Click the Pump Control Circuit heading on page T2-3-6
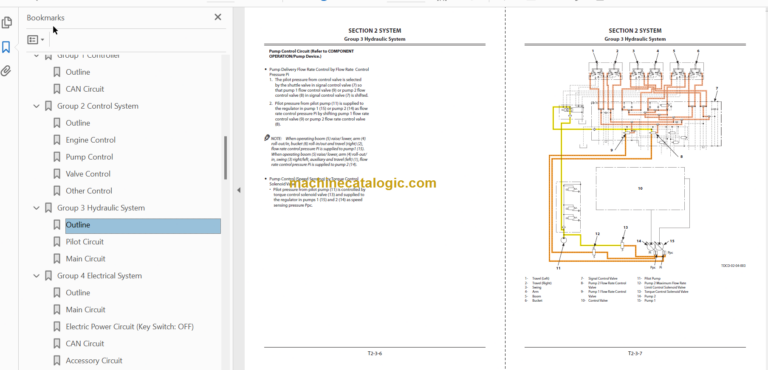The width and height of the screenshot is (768, 370). [x=312, y=53]
